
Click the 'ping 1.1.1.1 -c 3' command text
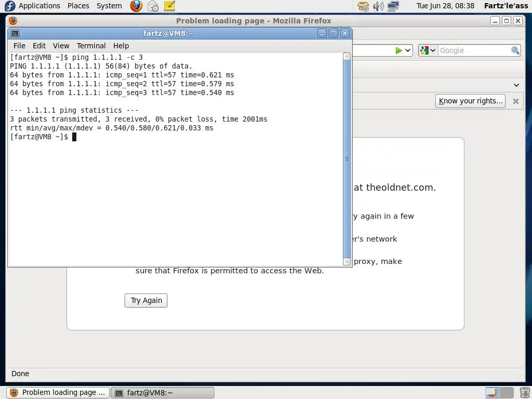(x=107, y=57)
